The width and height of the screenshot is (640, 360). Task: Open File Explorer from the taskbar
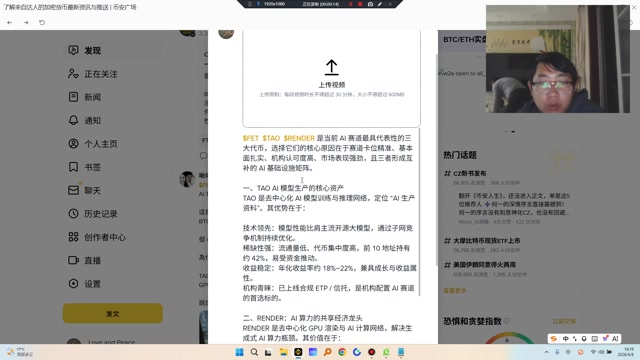pyautogui.click(x=283, y=352)
